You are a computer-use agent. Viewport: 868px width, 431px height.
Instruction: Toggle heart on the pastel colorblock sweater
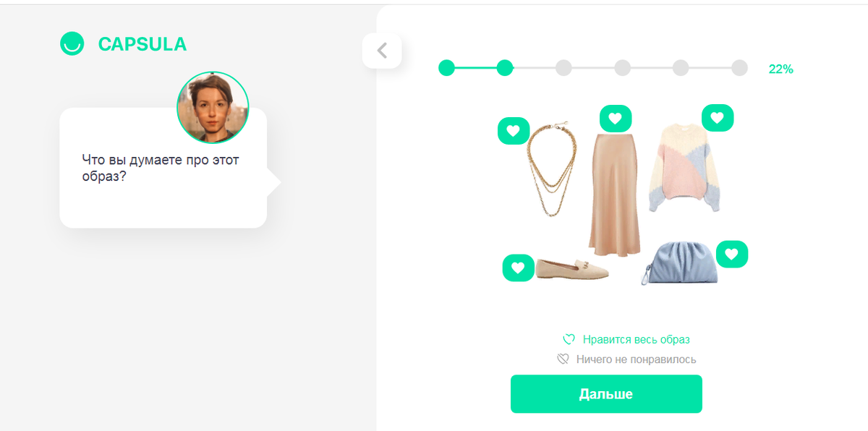coord(718,118)
